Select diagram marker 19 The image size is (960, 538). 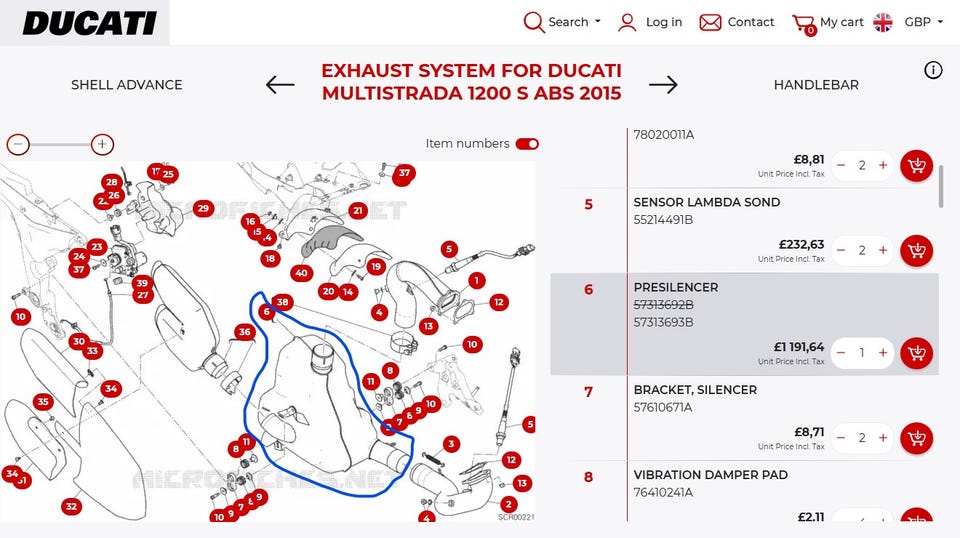(376, 266)
